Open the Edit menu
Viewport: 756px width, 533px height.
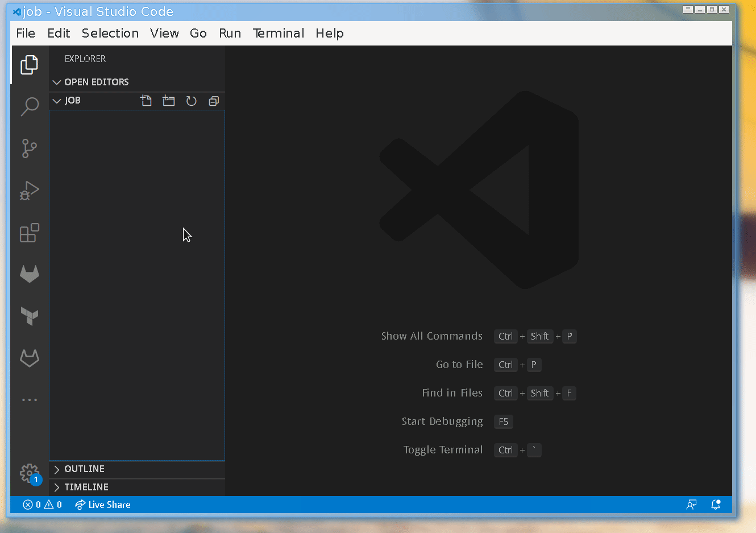[x=59, y=33]
